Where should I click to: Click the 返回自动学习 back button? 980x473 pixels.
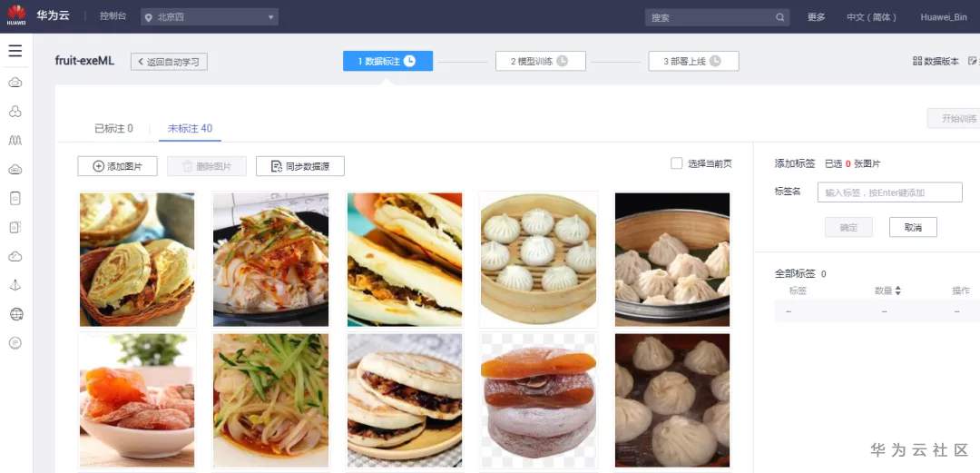(x=169, y=62)
